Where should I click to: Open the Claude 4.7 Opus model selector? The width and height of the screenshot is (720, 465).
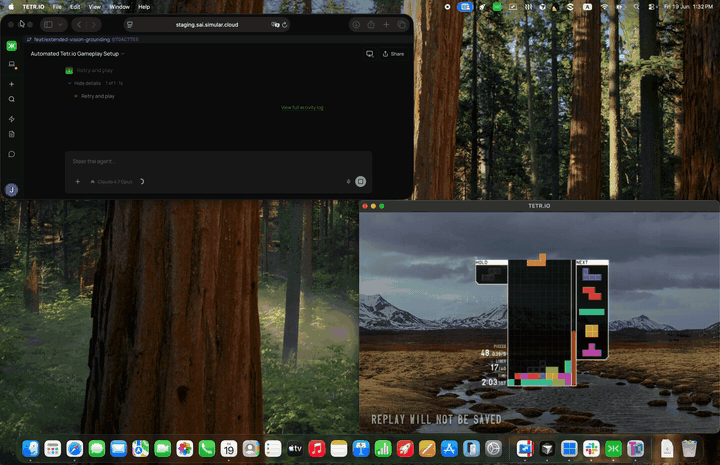[112, 182]
